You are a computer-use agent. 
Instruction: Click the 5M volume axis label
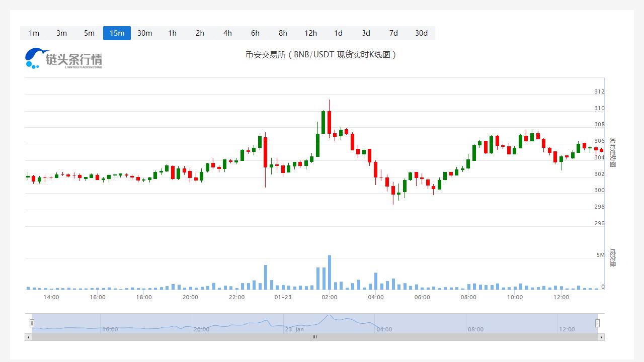pyautogui.click(x=601, y=255)
